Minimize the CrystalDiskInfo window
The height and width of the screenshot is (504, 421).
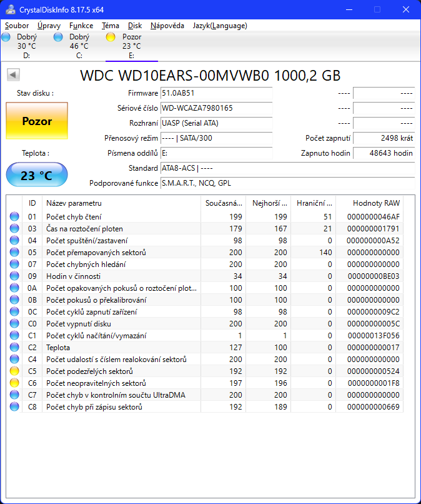[x=349, y=9]
